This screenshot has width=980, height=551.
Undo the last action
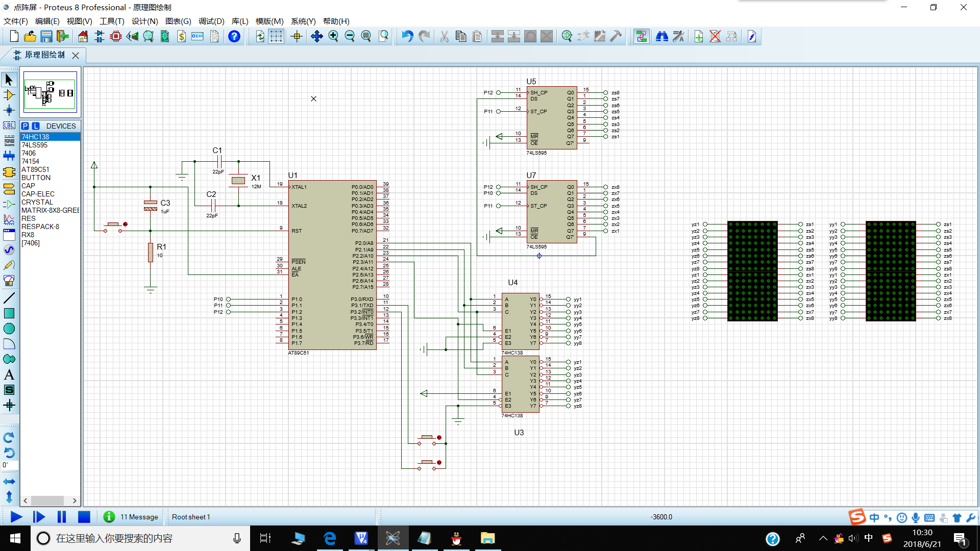tap(407, 36)
